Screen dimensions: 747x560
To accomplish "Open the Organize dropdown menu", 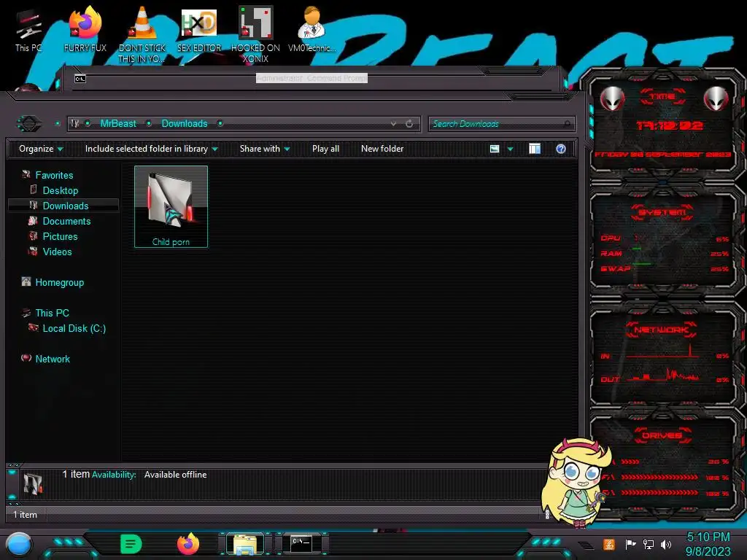I will [41, 149].
